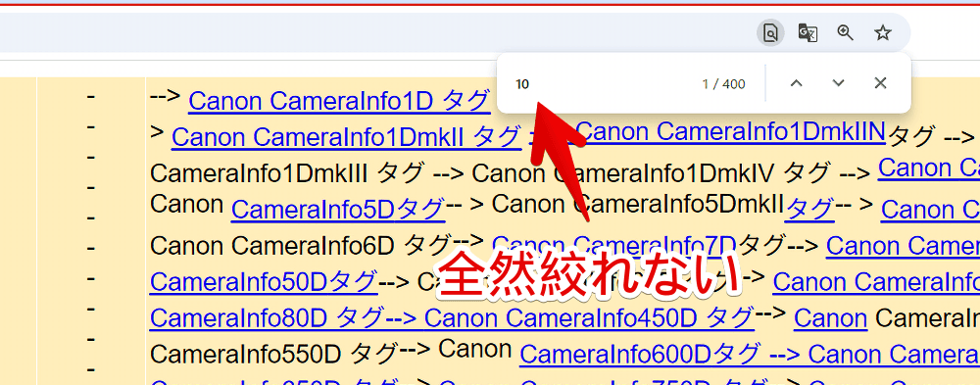
Task: Open CameraInfo50Dタグ link
Action: [264, 282]
